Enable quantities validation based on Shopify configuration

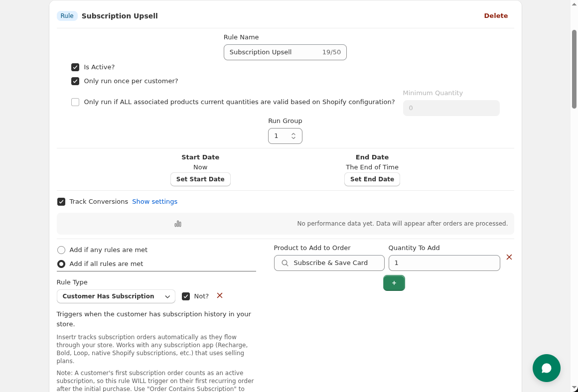(x=75, y=102)
